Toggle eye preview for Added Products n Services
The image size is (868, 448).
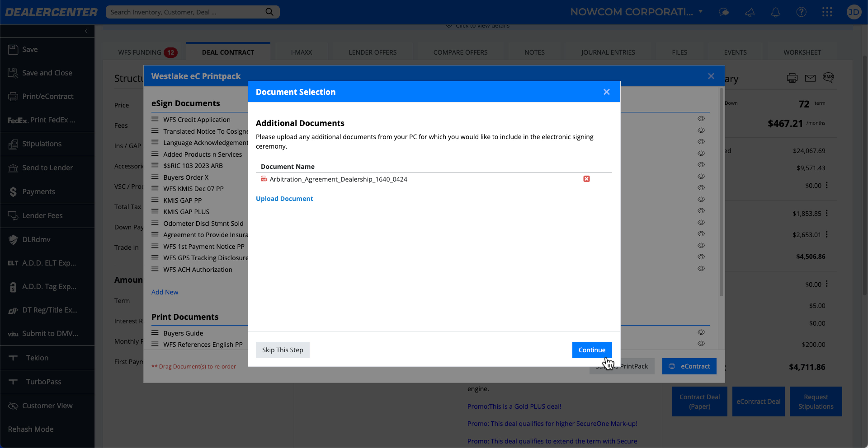(x=701, y=154)
